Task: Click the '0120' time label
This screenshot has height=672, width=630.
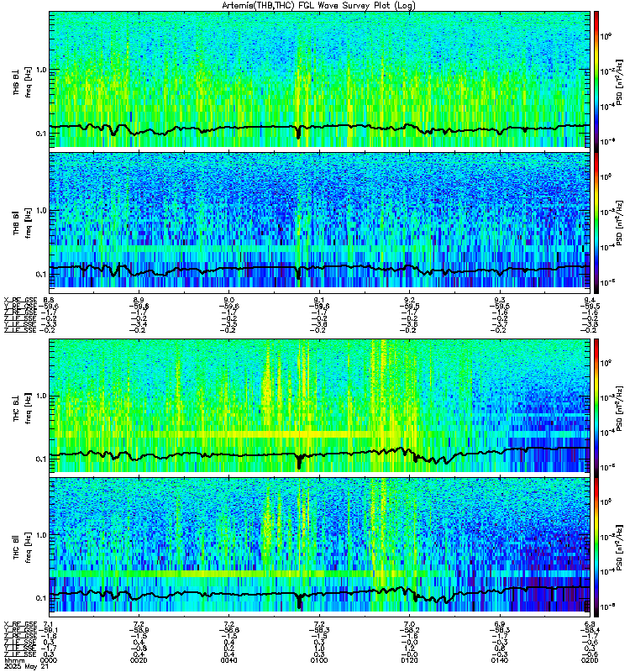Action: point(410,660)
